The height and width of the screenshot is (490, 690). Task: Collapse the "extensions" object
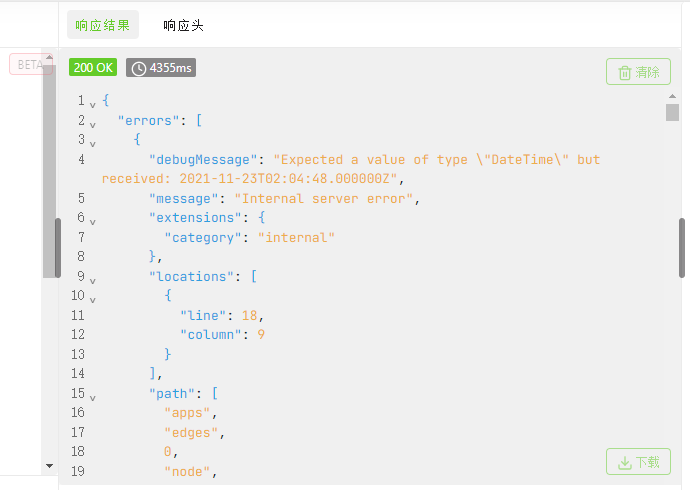click(x=93, y=220)
